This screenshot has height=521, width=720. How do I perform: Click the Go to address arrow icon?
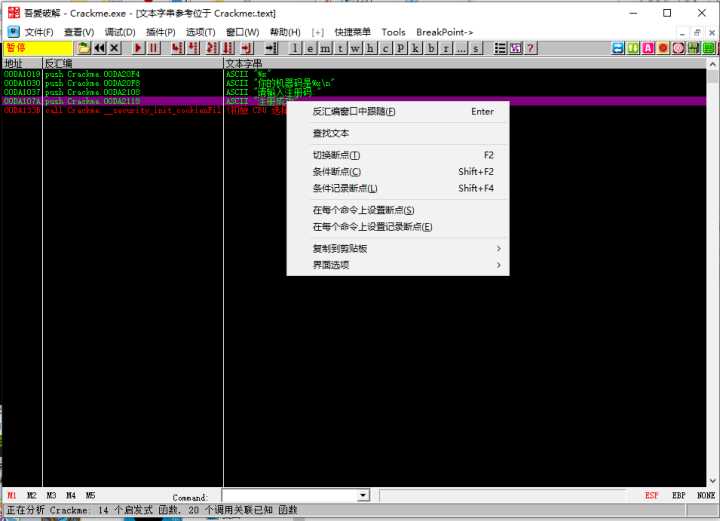271,48
